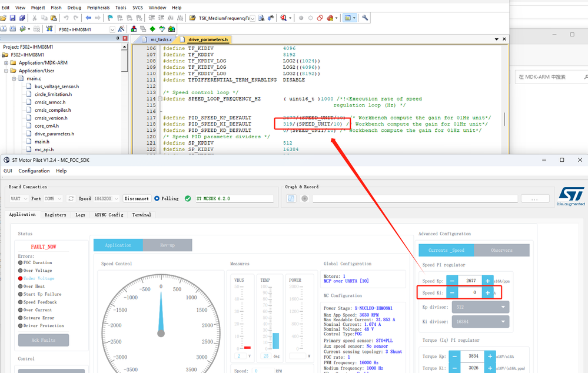Viewport: 588px width, 373px height.
Task: Click the Undo arrow in Keil toolbar
Action: tap(66, 18)
